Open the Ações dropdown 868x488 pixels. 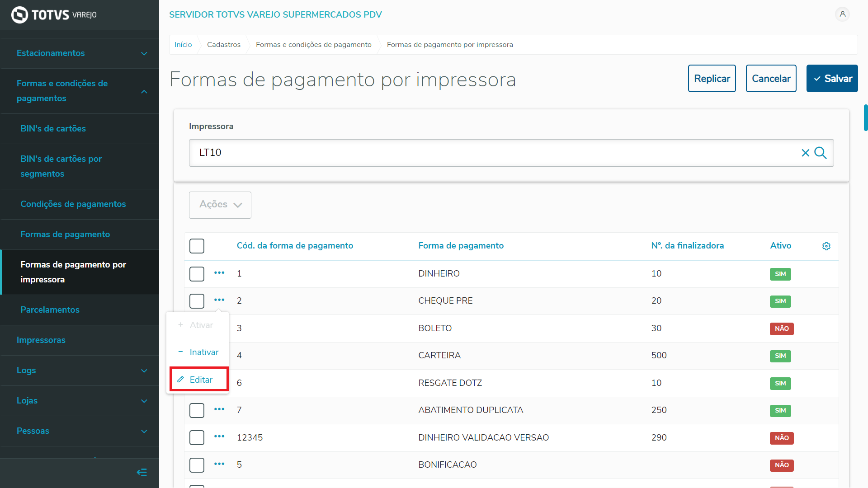pyautogui.click(x=220, y=205)
